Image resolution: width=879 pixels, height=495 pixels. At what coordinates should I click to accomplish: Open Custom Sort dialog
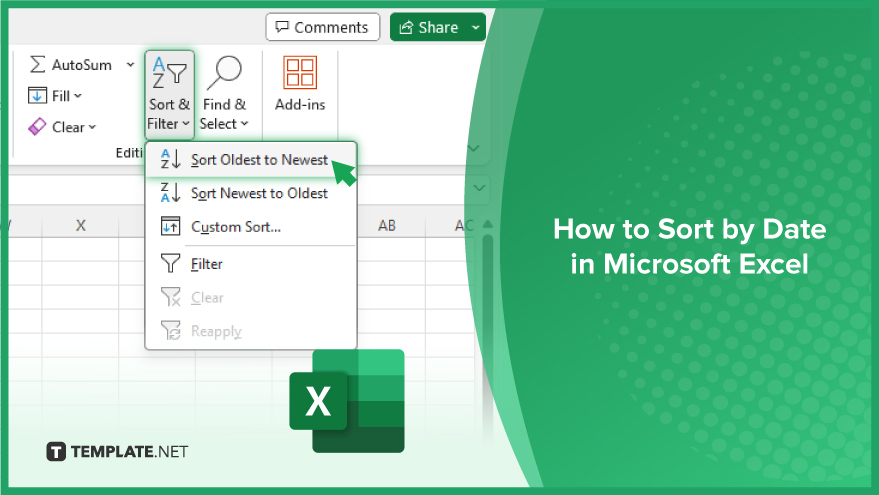click(x=251, y=227)
